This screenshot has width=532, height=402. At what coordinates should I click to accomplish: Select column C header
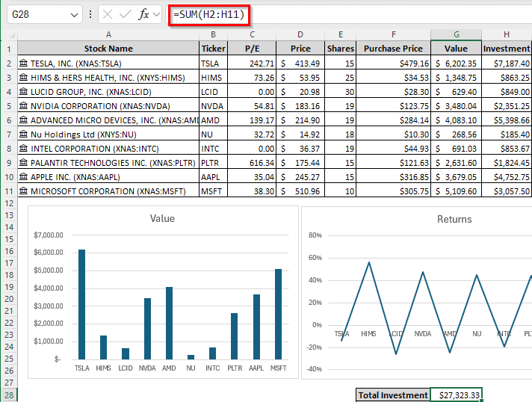tap(252, 34)
